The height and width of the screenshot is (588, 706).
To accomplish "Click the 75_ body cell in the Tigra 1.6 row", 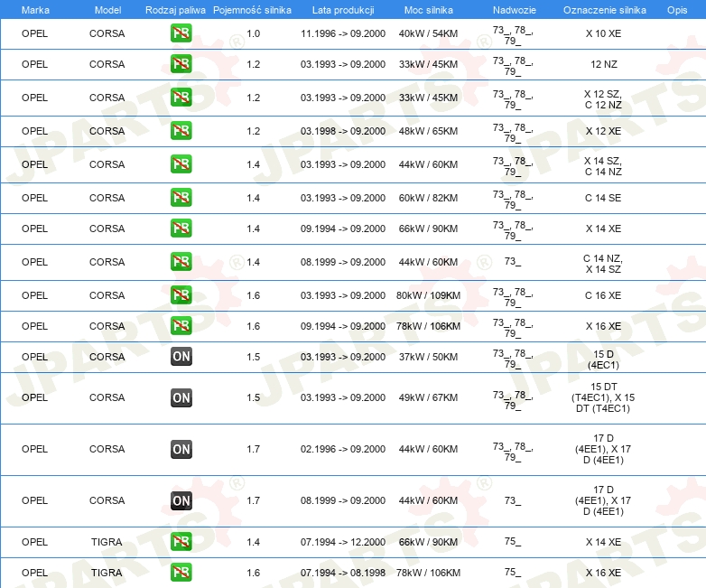I will (513, 572).
